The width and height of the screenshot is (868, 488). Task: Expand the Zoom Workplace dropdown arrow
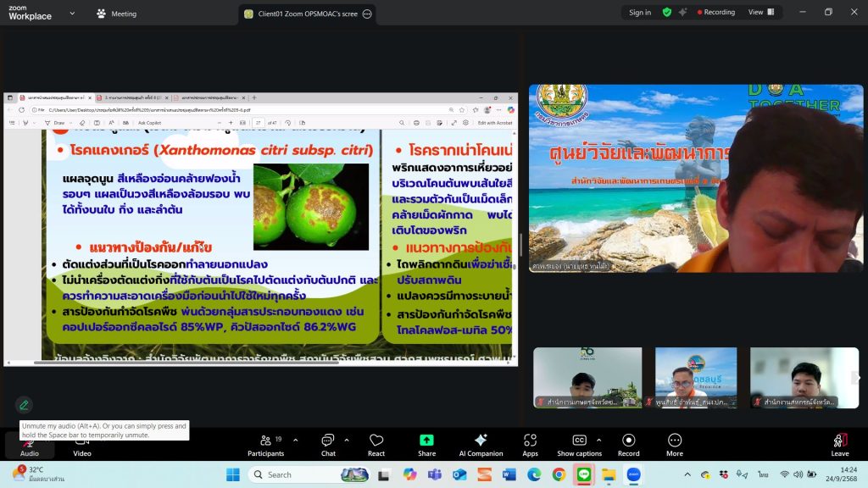pyautogui.click(x=71, y=14)
